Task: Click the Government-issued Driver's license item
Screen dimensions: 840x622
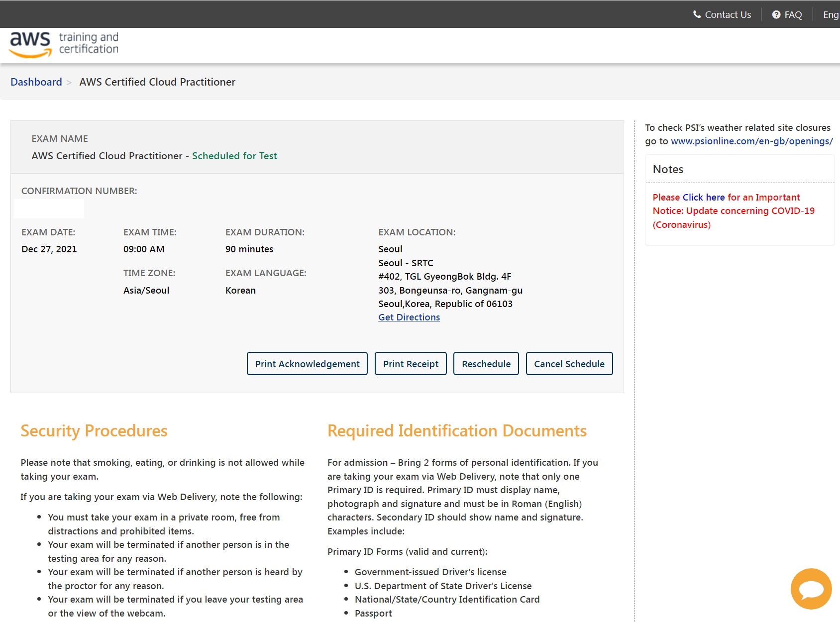Action: point(430,572)
